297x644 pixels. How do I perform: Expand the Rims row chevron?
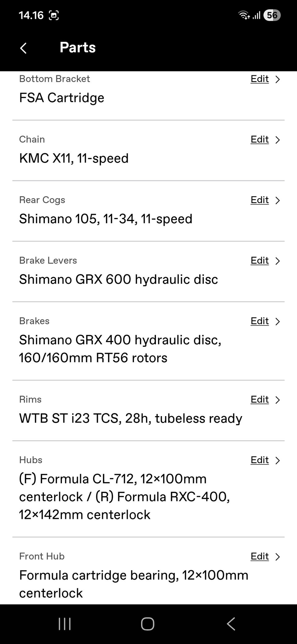tap(278, 400)
